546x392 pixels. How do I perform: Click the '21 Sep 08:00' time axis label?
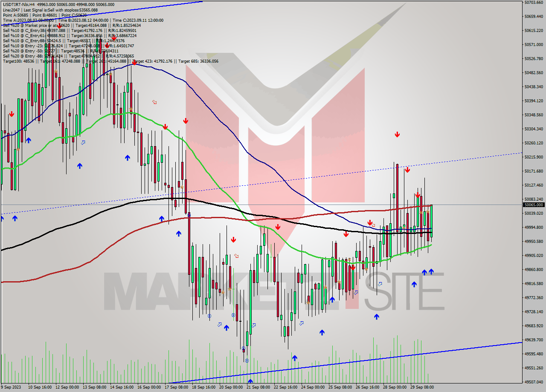pos(258,387)
